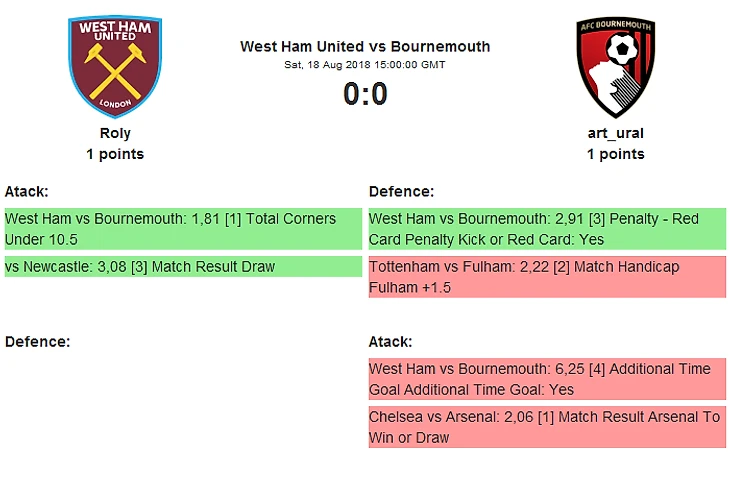The image size is (730, 480).
Task: Click art_ural's 1 points label
Action: click(615, 154)
